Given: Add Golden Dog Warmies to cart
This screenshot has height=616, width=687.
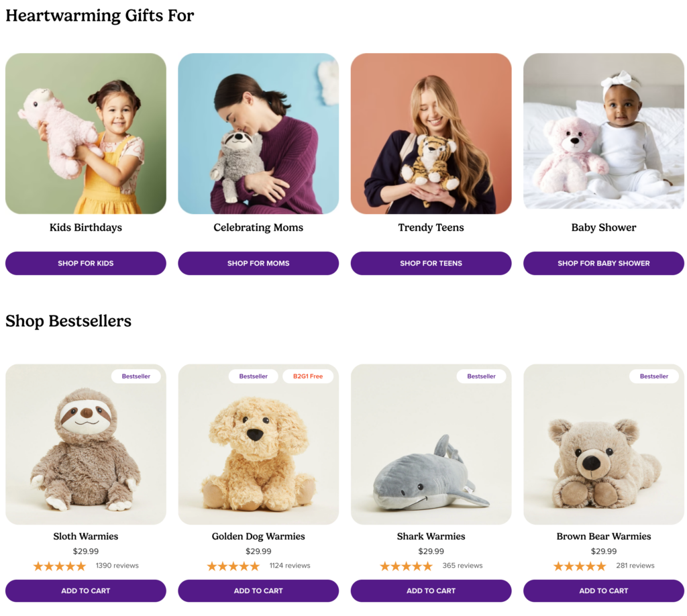Looking at the screenshot, I should coord(258,591).
